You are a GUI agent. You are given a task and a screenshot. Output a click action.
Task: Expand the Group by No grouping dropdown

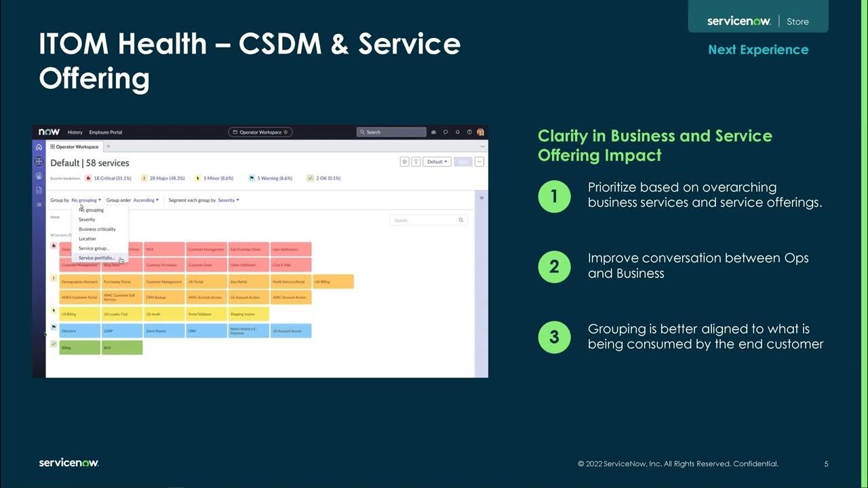click(86, 200)
